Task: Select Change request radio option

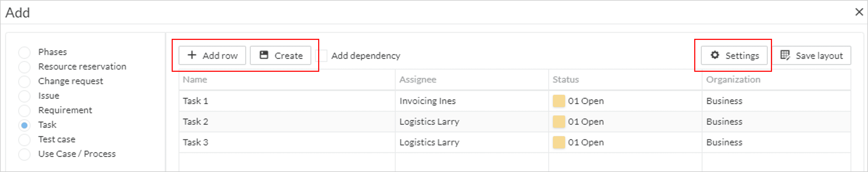Action: tap(24, 81)
